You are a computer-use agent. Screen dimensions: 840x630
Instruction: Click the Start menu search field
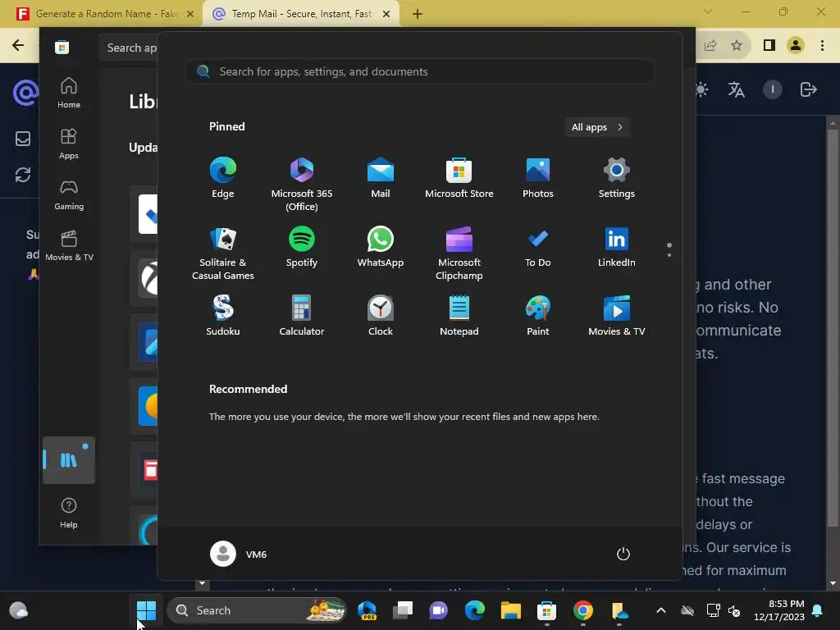420,72
